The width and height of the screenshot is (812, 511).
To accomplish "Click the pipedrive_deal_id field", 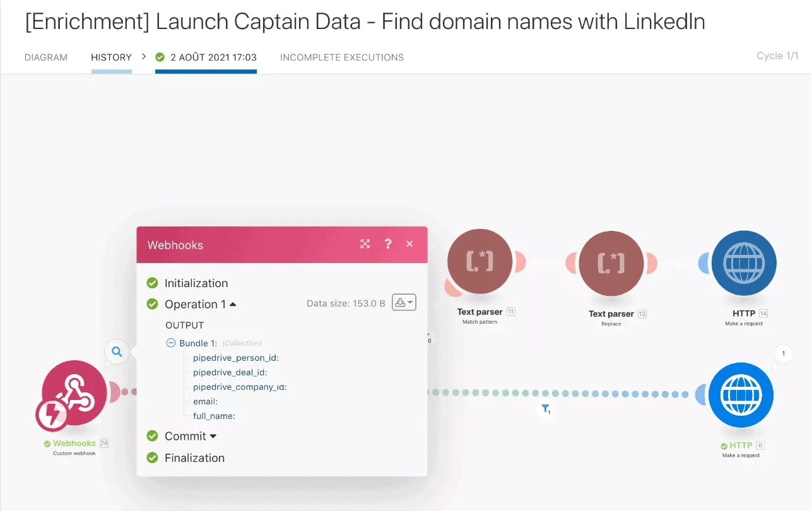I will point(230,372).
